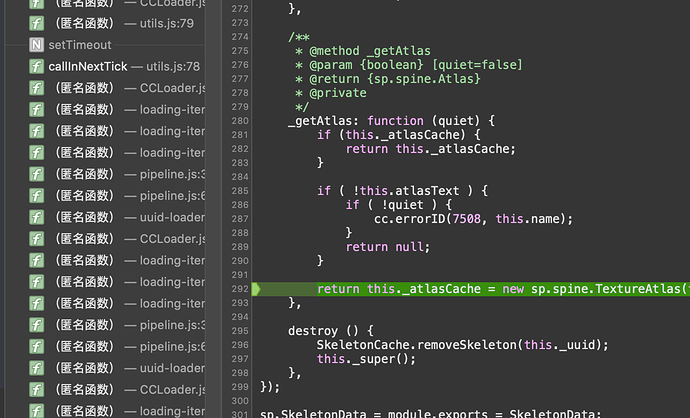Click gutter line number 294
Screen dimensions: 690x418
tap(240, 317)
